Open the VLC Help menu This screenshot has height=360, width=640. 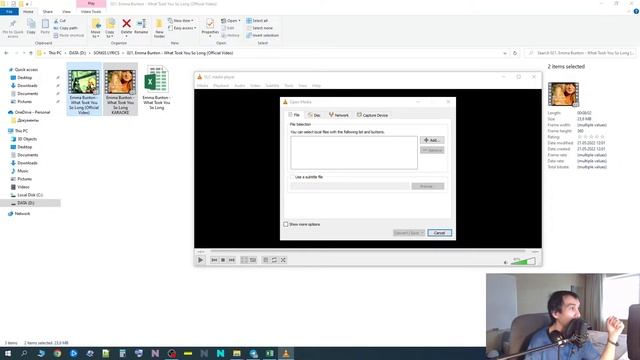(316, 86)
